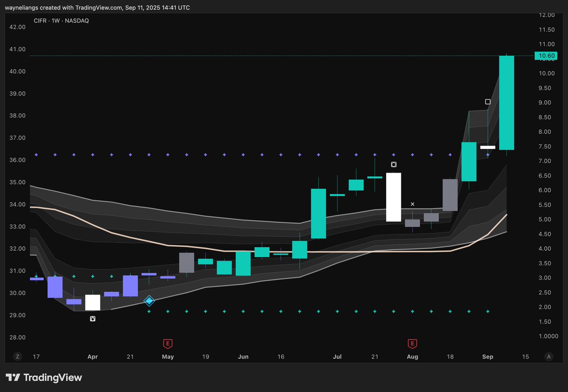Screen dimensions: 568x392
Task: Select the blue diamond signal marker
Action: coord(149,301)
